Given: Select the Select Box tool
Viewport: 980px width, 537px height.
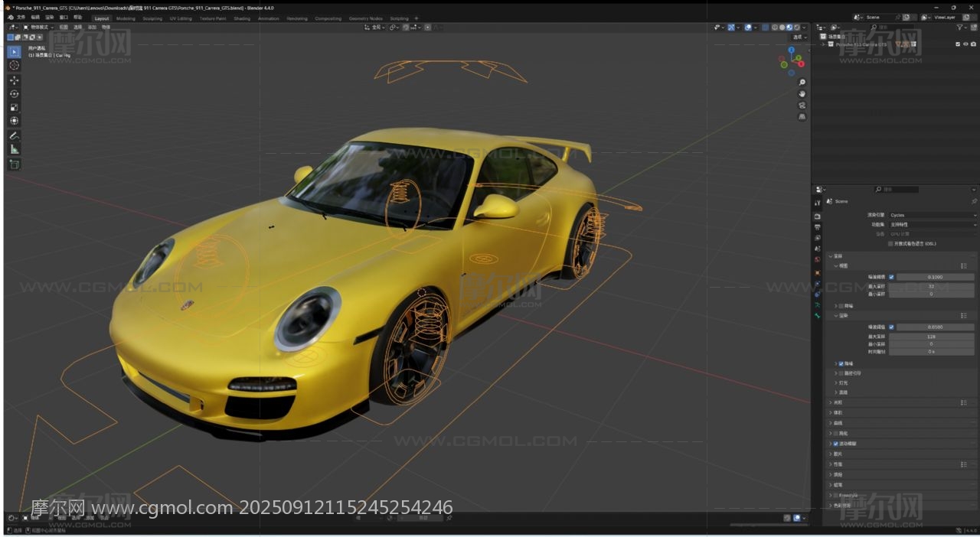Looking at the screenshot, I should [14, 52].
